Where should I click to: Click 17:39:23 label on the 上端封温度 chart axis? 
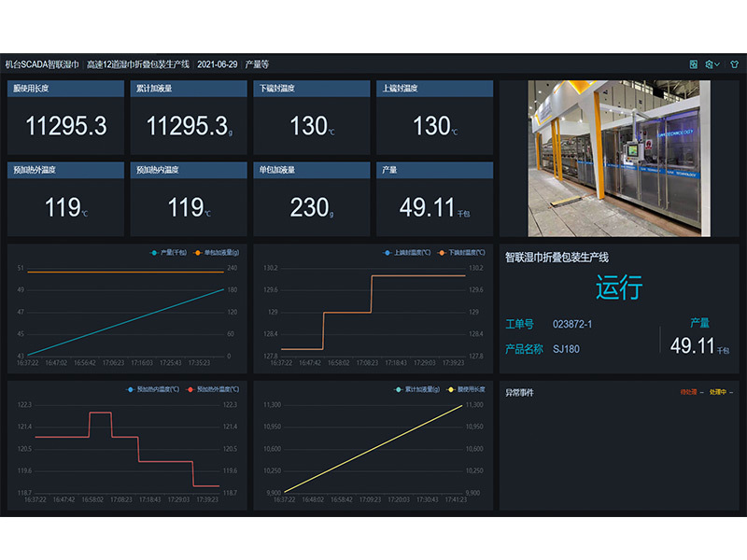coord(453,363)
